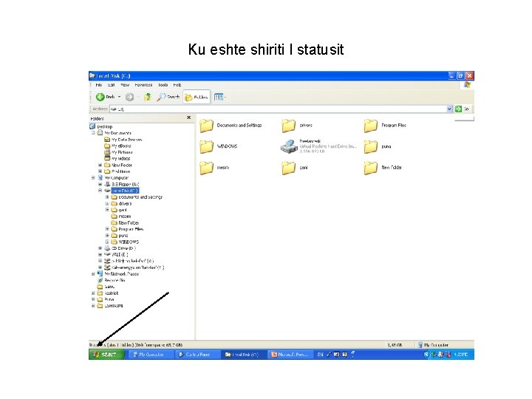
Task: Close the Folders pane with X
Action: (189, 117)
